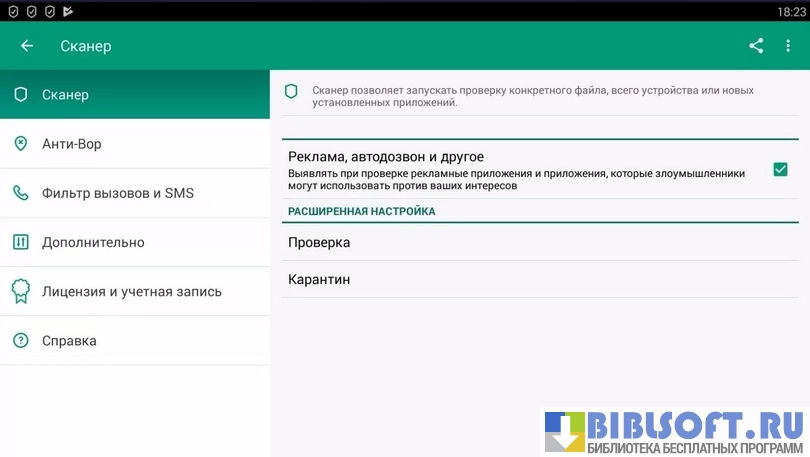Switch to Фильтр вызовов и SMS section
The width and height of the screenshot is (810, 457).
pos(118,193)
